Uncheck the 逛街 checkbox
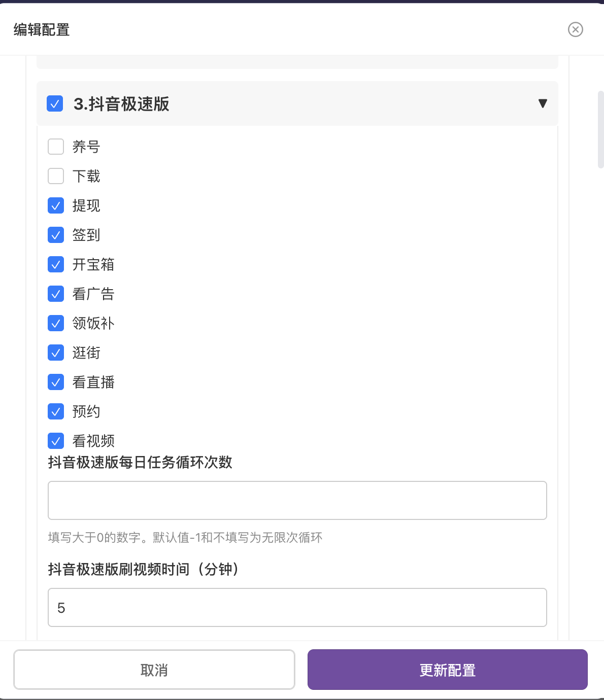 click(x=56, y=353)
